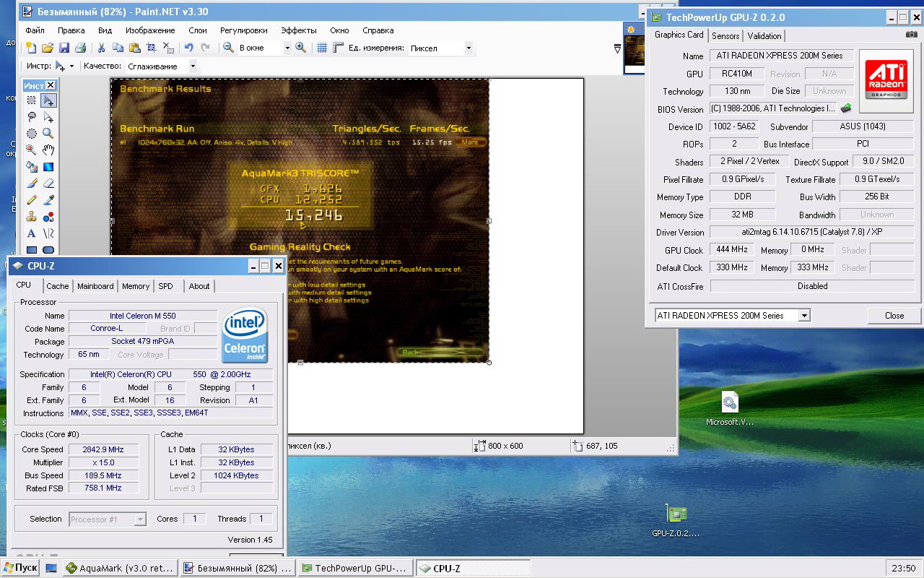Click the Print icon in Paint.NET
The height and width of the screenshot is (578, 924).
tap(80, 48)
